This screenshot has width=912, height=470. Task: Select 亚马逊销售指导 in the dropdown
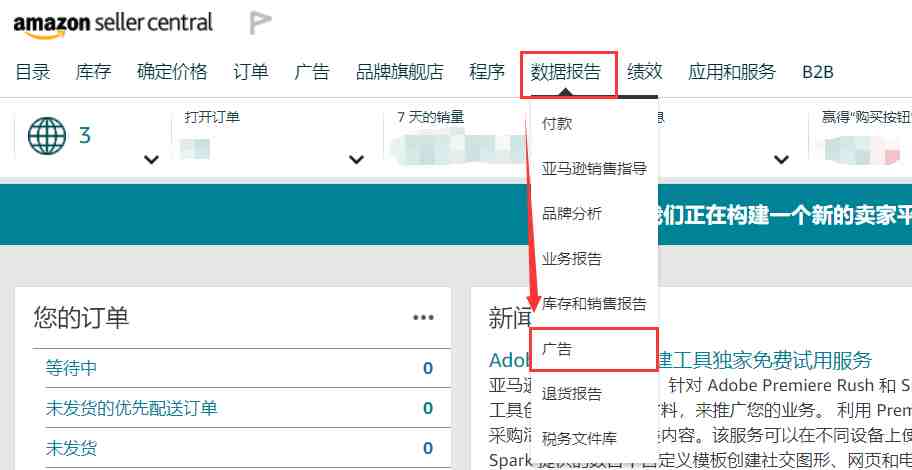[x=594, y=169]
